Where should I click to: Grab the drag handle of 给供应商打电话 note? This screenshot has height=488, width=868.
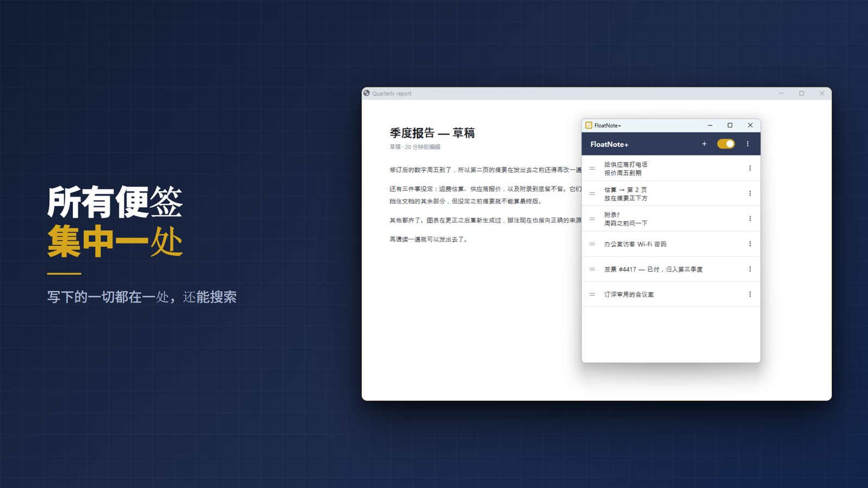592,168
